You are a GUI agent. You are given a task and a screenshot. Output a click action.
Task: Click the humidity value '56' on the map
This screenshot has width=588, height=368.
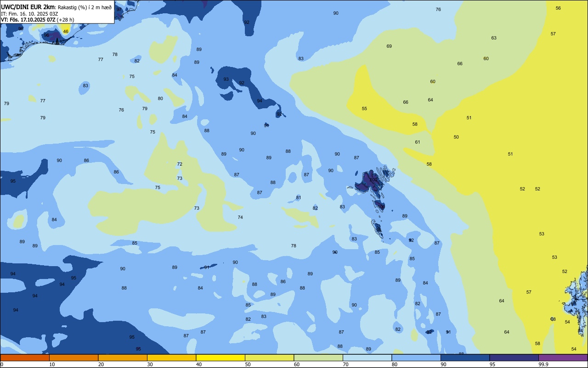click(558, 8)
